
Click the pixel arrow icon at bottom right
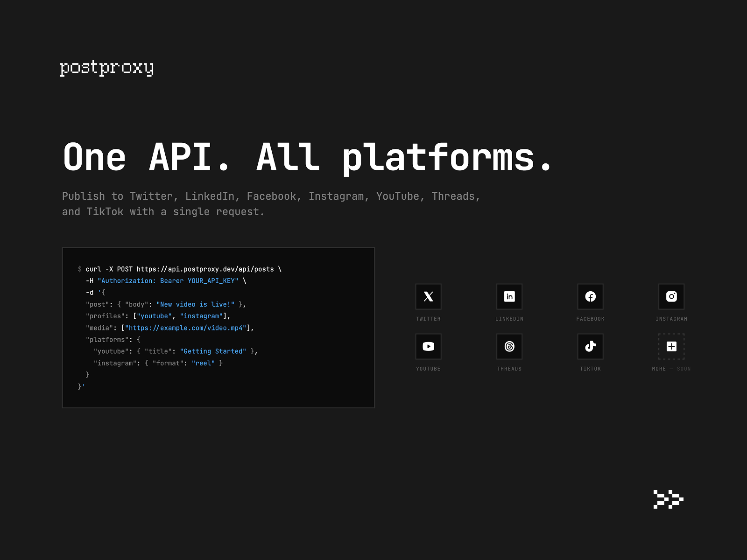click(x=668, y=500)
